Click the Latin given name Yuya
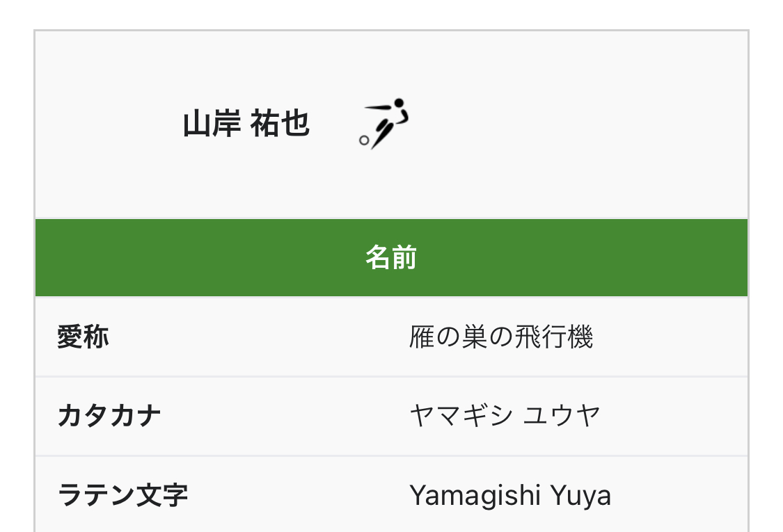The image size is (783, 532). 580,496
